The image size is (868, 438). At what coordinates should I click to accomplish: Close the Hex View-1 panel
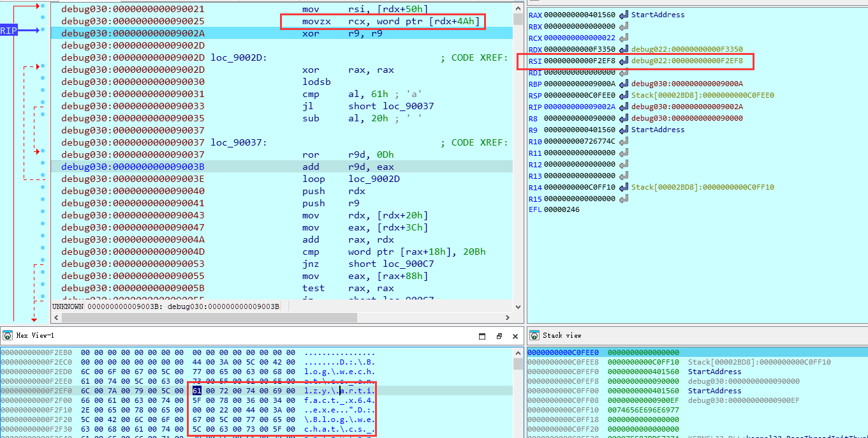pyautogui.click(x=515, y=336)
